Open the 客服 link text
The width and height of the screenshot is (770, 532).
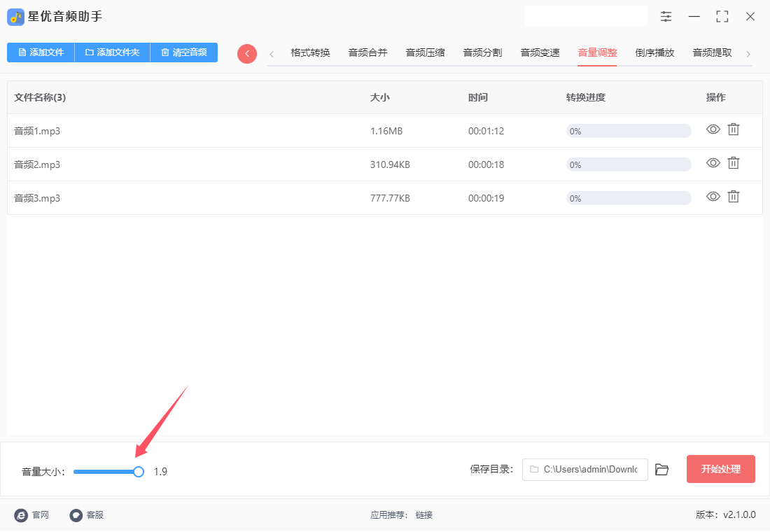(94, 515)
